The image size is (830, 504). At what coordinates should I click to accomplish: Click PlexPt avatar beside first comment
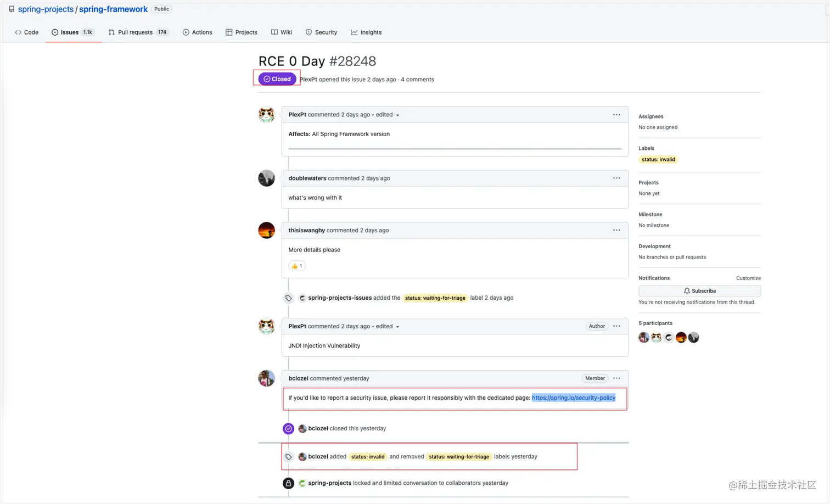coord(266,115)
